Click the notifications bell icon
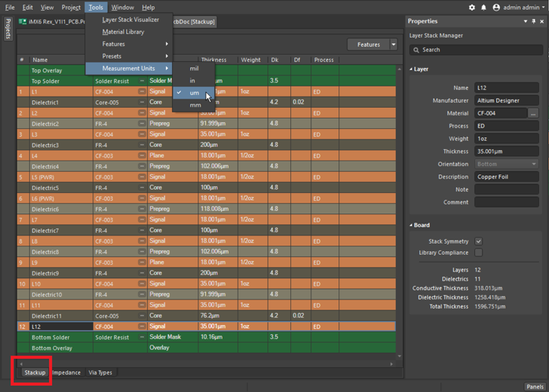 (484, 8)
